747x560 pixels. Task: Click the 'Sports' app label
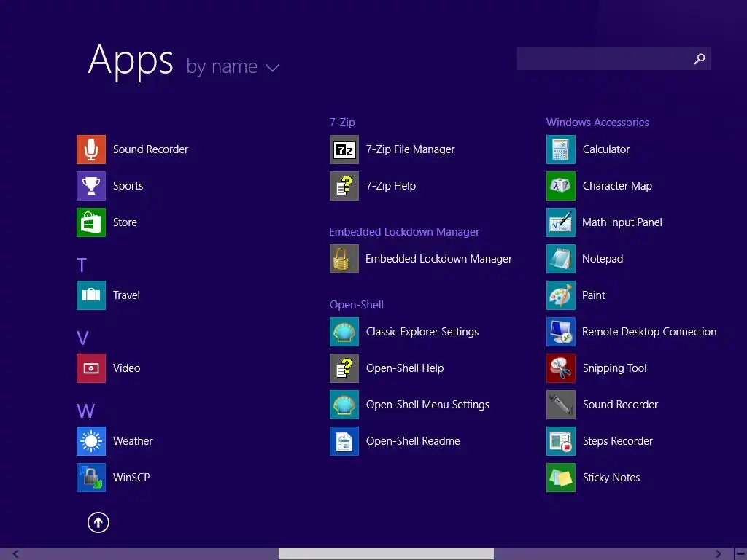[128, 186]
